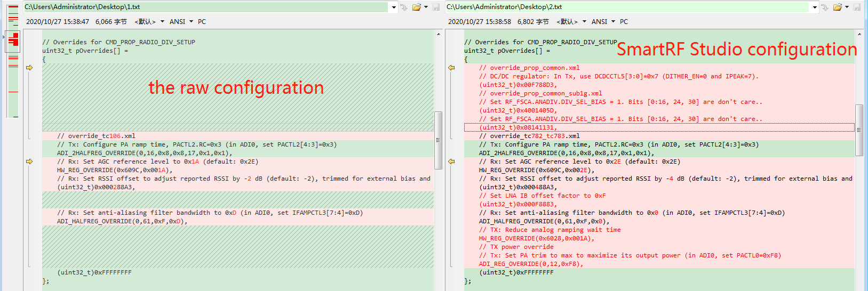
Task: Click copy-to-right arrow at AGC reference line
Action: (29, 161)
